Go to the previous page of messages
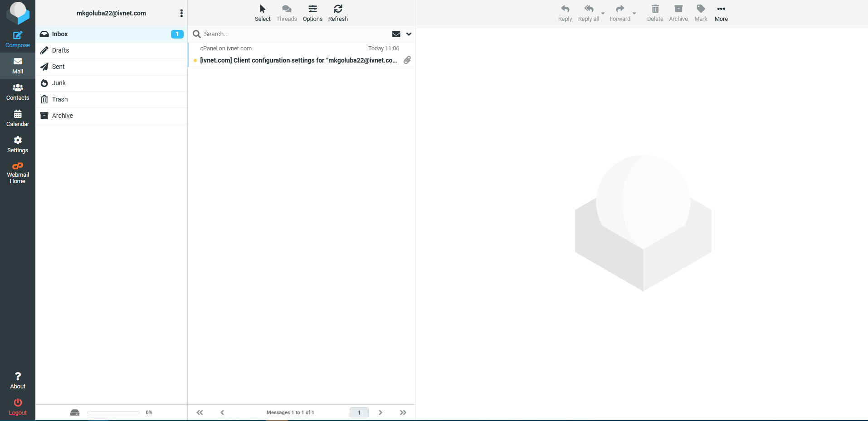This screenshot has height=421, width=868. pyautogui.click(x=222, y=412)
